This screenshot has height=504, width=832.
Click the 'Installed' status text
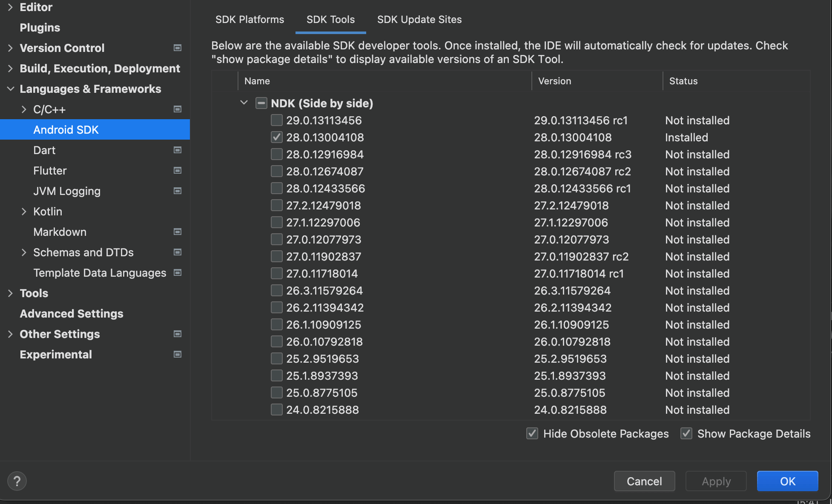pos(686,137)
